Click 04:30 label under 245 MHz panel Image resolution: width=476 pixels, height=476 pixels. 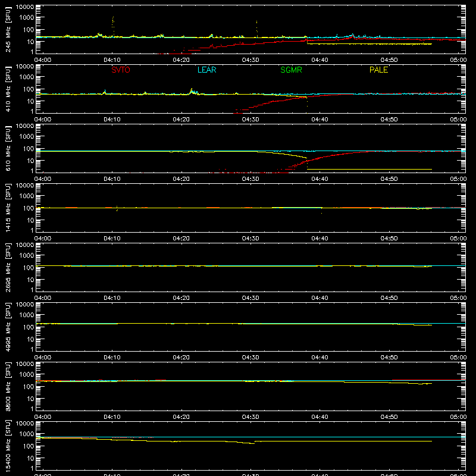pyautogui.click(x=250, y=60)
